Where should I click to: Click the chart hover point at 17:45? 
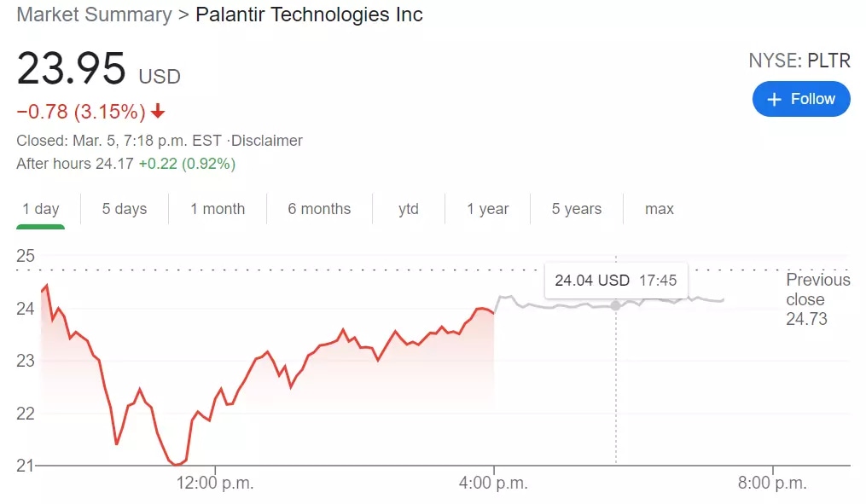point(616,305)
